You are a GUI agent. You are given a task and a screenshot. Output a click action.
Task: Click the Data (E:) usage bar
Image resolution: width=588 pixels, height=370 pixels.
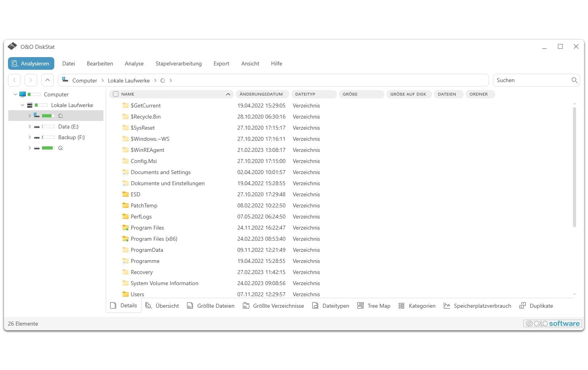[x=48, y=127]
